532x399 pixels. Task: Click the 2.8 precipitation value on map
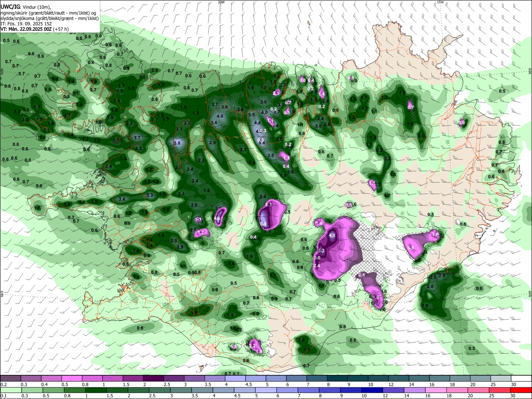click(x=430, y=286)
